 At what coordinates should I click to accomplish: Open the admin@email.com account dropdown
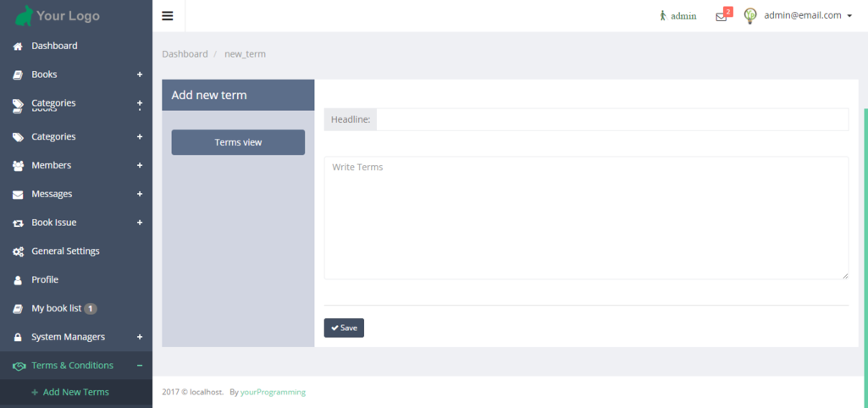(x=807, y=15)
